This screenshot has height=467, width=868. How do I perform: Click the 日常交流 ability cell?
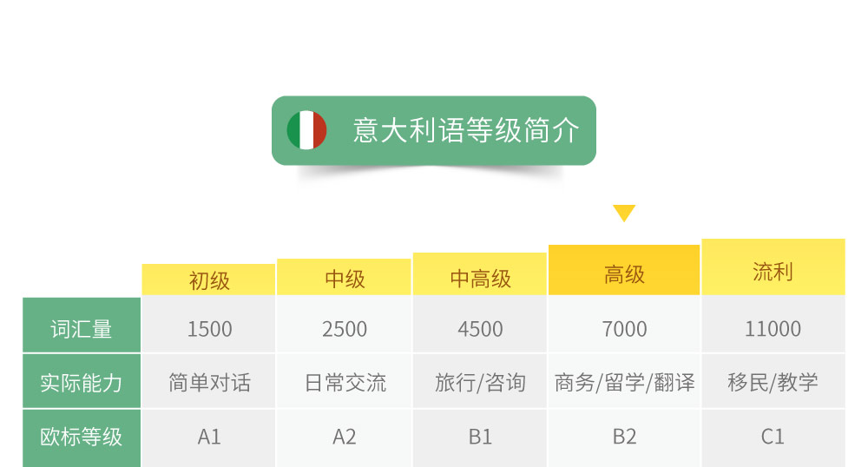[x=345, y=381]
